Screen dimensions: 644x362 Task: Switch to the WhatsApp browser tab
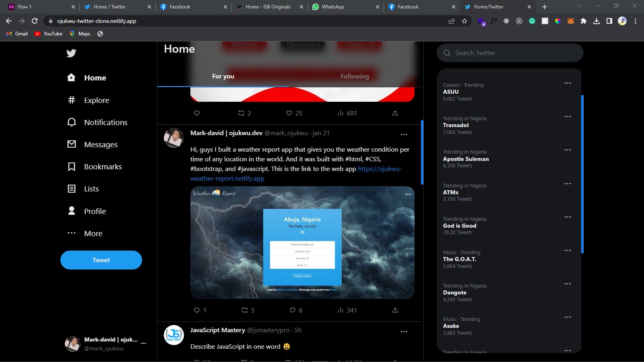pyautogui.click(x=345, y=7)
